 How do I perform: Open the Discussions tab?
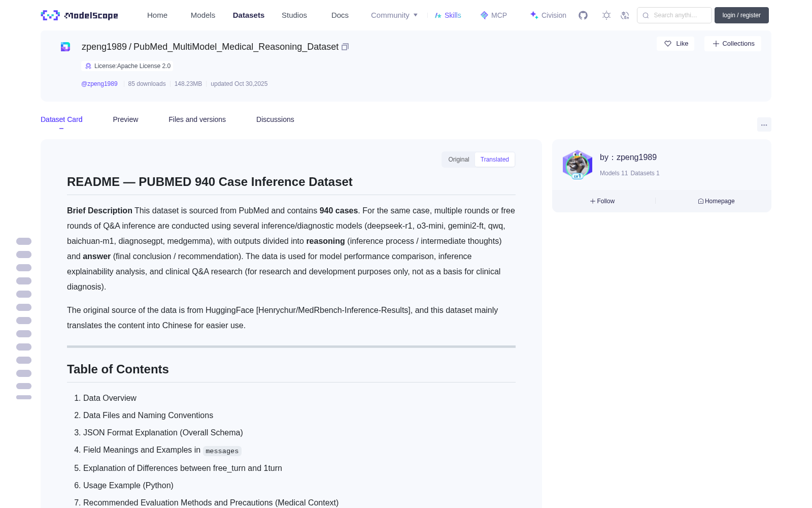(275, 119)
